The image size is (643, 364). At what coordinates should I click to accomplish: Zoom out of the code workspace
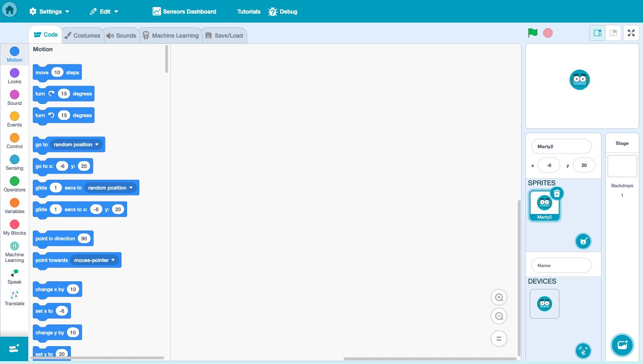coord(499,316)
